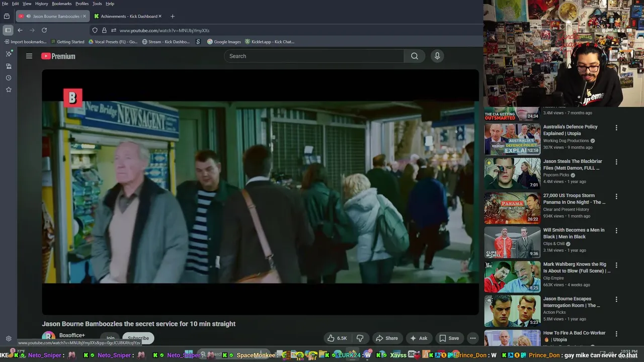This screenshot has height=362, width=644.
Task: Open Mark Wahlberg Knows the Rig video title
Action: tap(577, 267)
